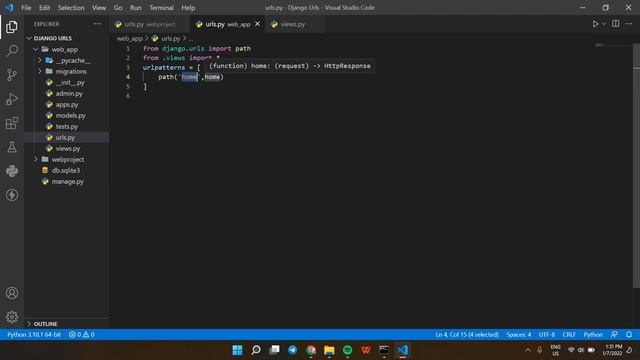Open manage.py in the explorer
The height and width of the screenshot is (360, 640).
[x=68, y=181]
